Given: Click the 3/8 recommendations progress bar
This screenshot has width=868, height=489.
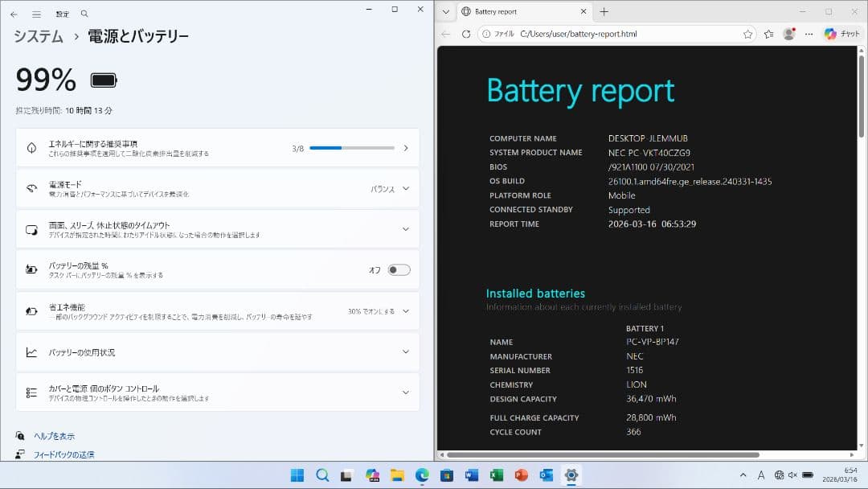Looking at the screenshot, I should click(x=351, y=147).
